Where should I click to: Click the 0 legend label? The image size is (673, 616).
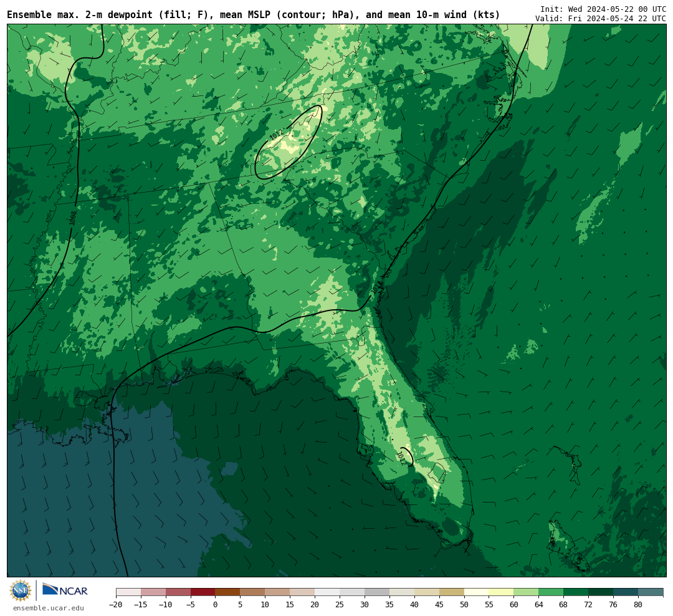click(x=216, y=604)
